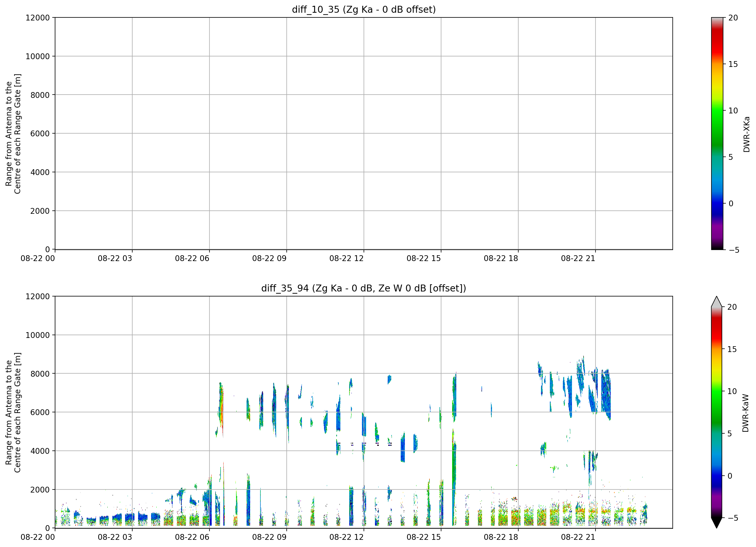This screenshot has height=547, width=756.
Task: Select the "4000" y-tick of diff_10_35 plot
Action: point(40,172)
